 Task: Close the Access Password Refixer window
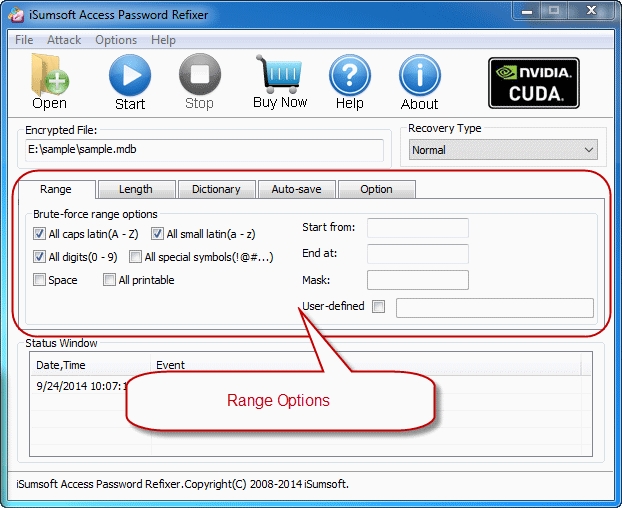coord(591,11)
